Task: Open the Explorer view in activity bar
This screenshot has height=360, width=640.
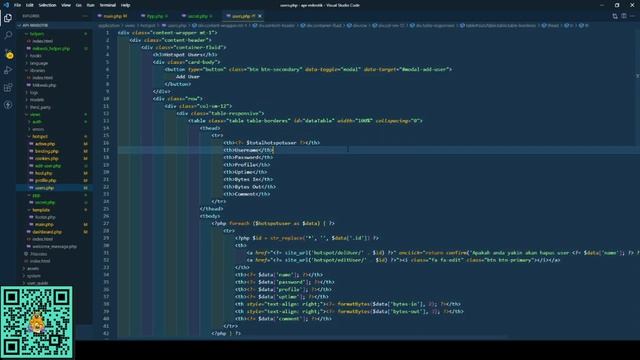Action: click(8, 18)
